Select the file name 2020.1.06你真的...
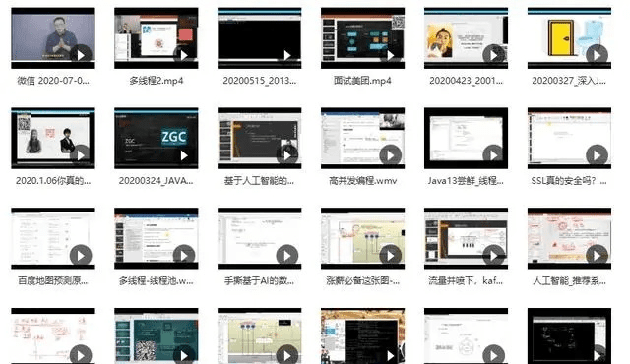The image size is (630, 364). (53, 181)
